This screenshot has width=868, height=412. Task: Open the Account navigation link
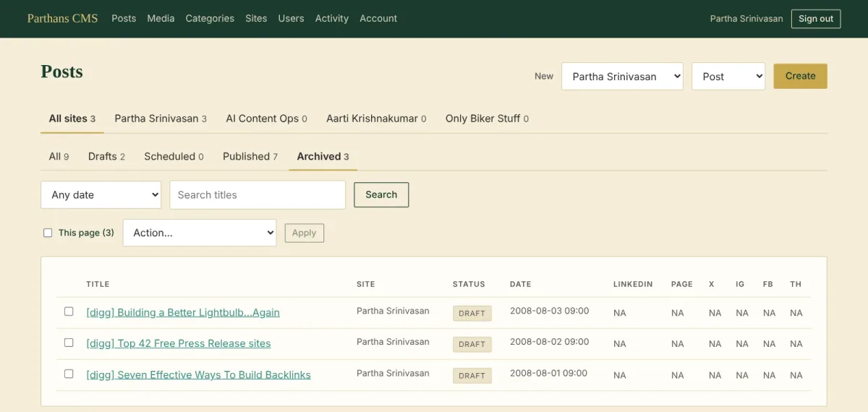[x=378, y=18]
